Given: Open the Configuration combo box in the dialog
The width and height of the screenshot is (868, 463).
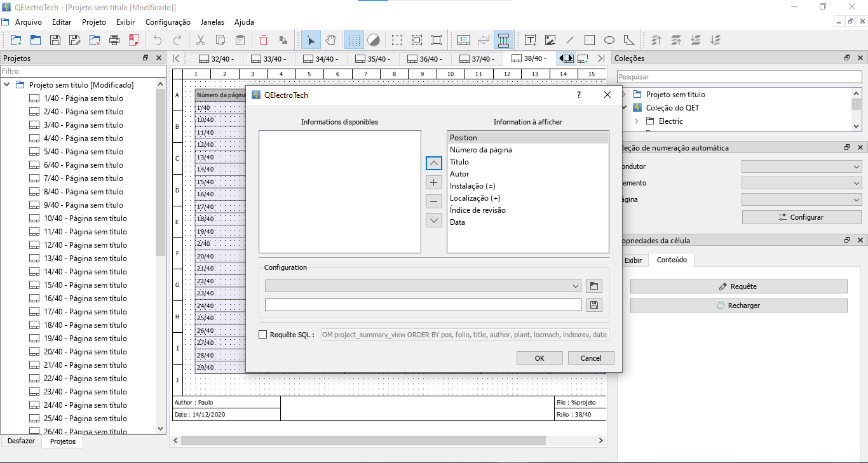Looking at the screenshot, I should pos(423,286).
